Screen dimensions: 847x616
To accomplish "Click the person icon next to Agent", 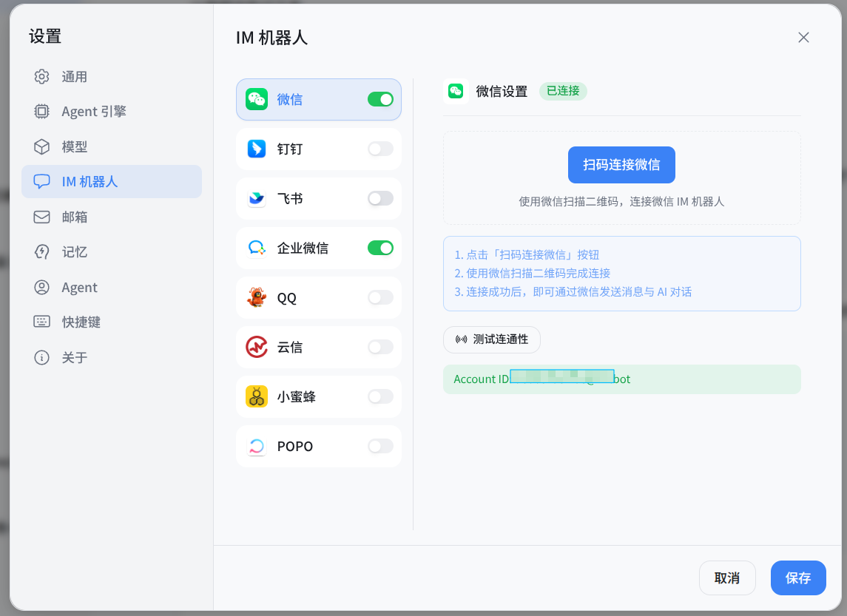I will coord(41,287).
